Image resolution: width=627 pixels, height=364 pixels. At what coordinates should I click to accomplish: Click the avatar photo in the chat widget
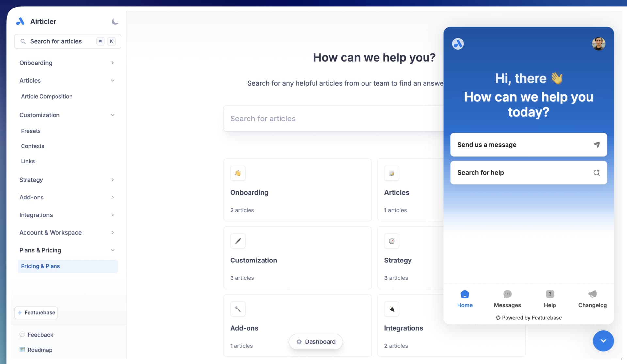598,43
